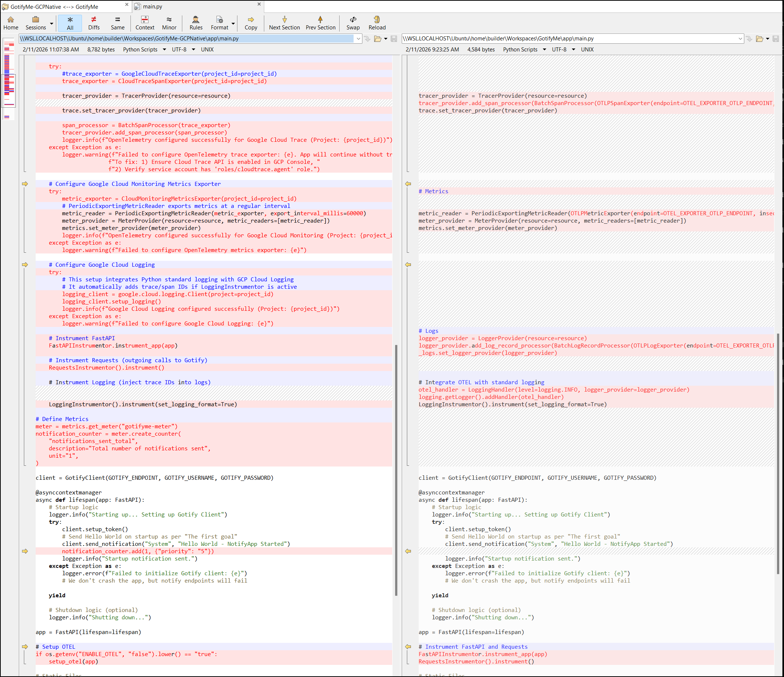Reload the comparison files
784x677 pixels.
tap(377, 23)
